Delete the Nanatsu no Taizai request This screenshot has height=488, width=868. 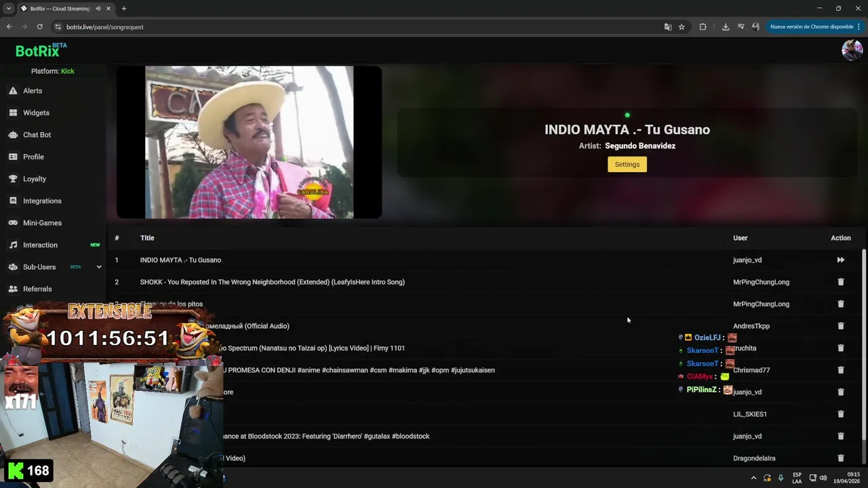pyautogui.click(x=841, y=348)
